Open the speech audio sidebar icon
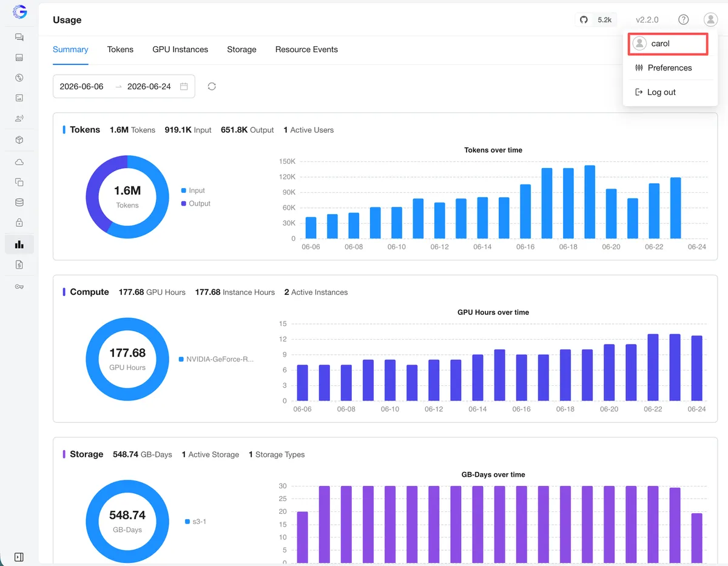728x566 pixels. pos(19,118)
